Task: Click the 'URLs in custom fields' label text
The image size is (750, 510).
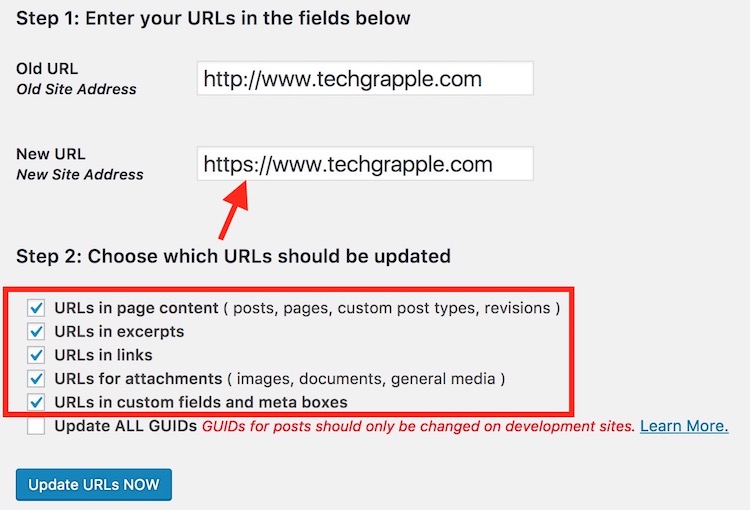Action: click(x=201, y=403)
